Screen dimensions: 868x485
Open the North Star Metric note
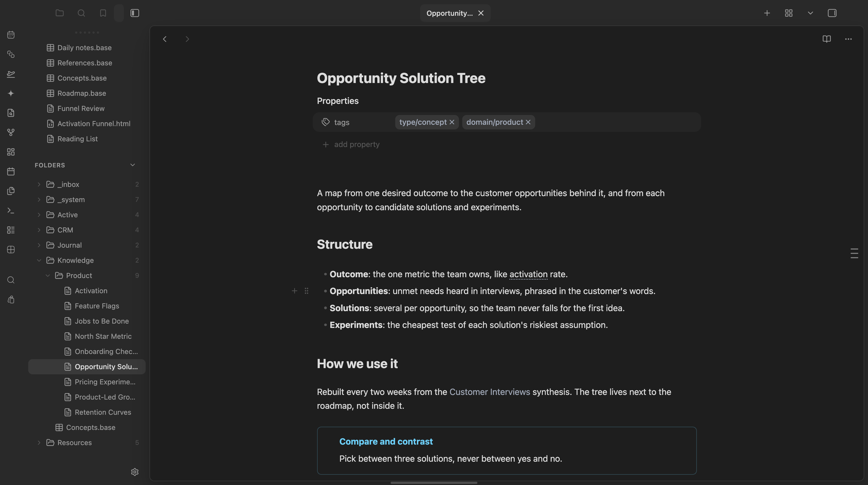tap(87, 336)
